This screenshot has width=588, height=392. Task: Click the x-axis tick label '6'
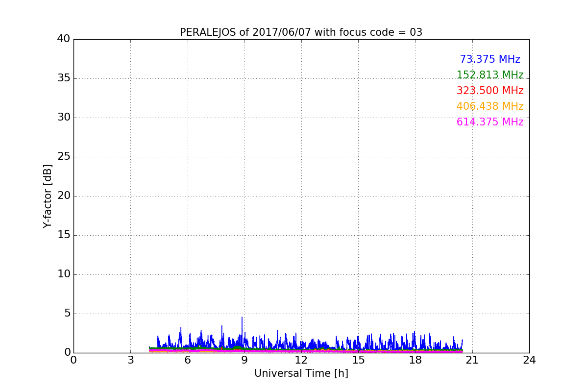coord(187,360)
